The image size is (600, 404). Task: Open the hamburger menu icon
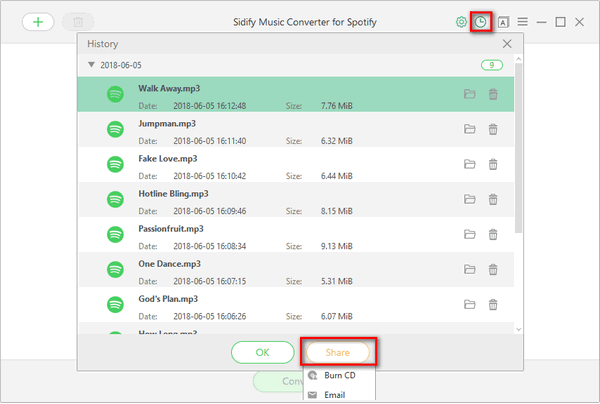523,22
